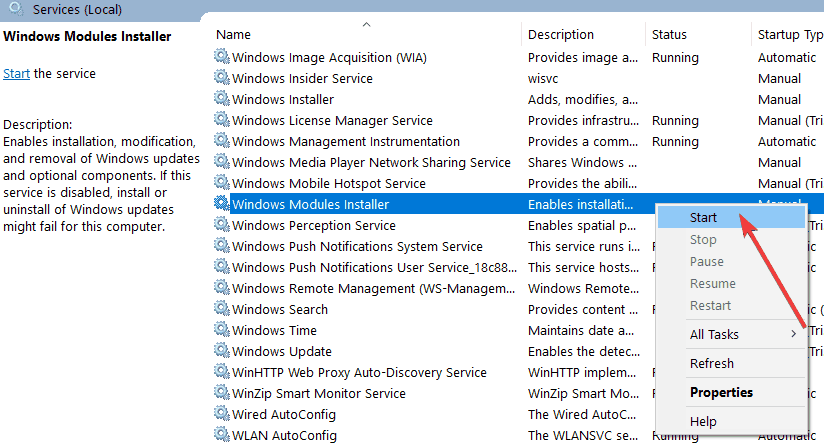Click the sort arrow above Name column
The width and height of the screenshot is (824, 447).
coord(366,24)
